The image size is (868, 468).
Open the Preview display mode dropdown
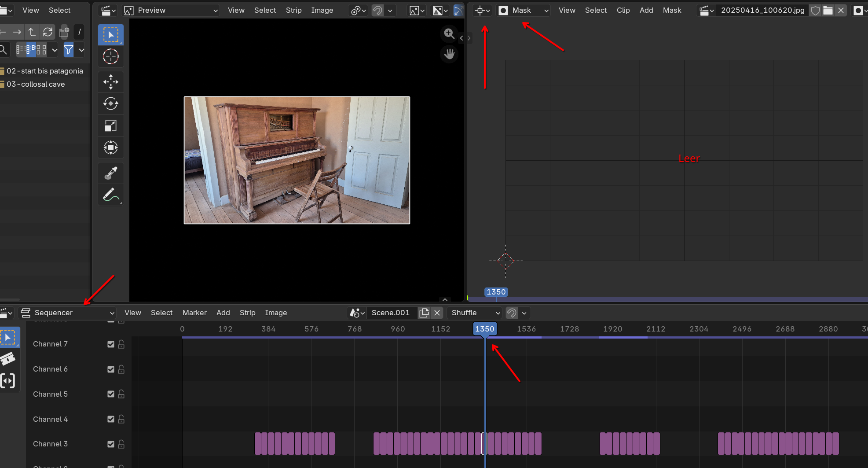171,10
